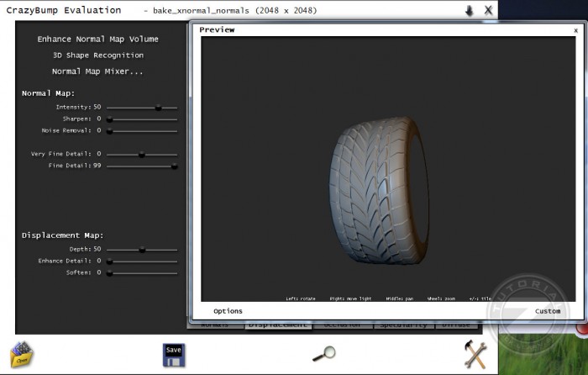The image size is (588, 375).
Task: Click the Fine Detail slider handle
Action: click(175, 166)
